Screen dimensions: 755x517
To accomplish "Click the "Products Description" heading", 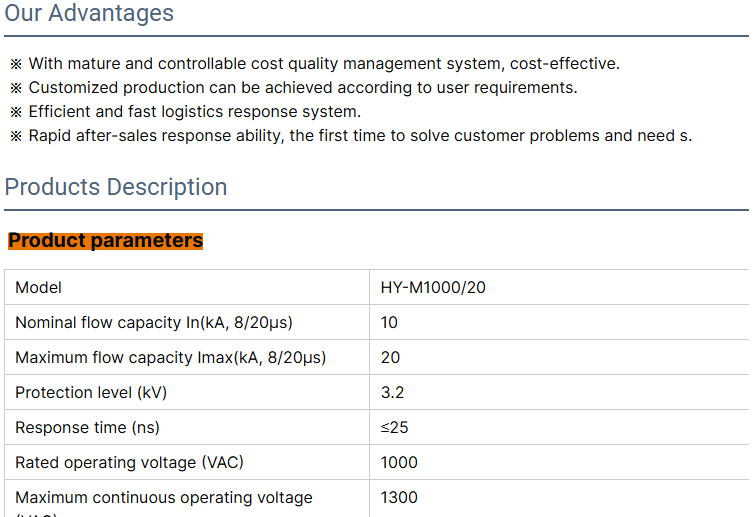I will point(116,187).
